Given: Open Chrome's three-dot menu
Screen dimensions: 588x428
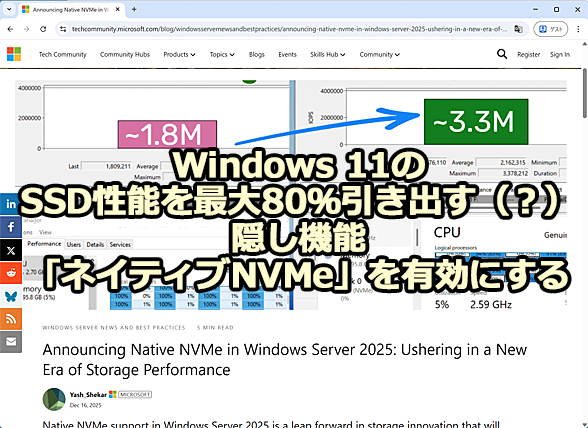Looking at the screenshot, I should pyautogui.click(x=578, y=29).
